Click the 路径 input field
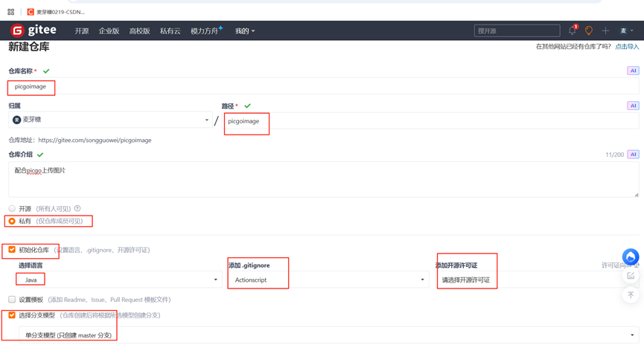The height and width of the screenshot is (345, 644). tap(431, 121)
